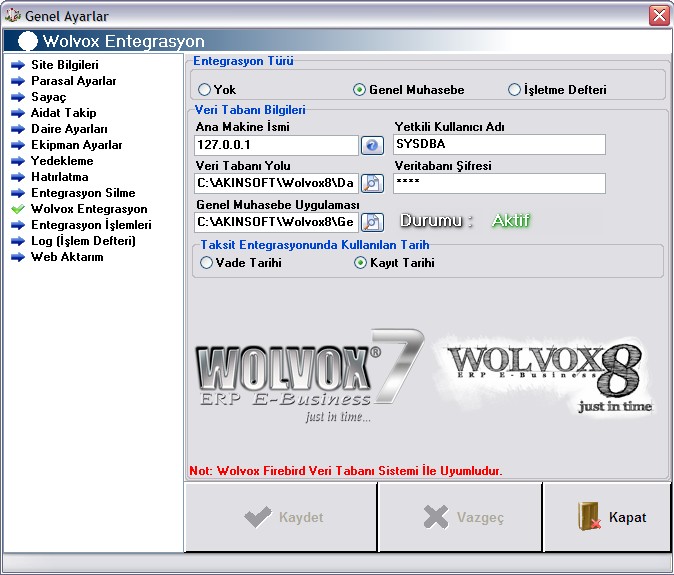The height and width of the screenshot is (575, 674).
Task: Click the arrow icon next to Site Bilgileri
Action: click(x=18, y=65)
